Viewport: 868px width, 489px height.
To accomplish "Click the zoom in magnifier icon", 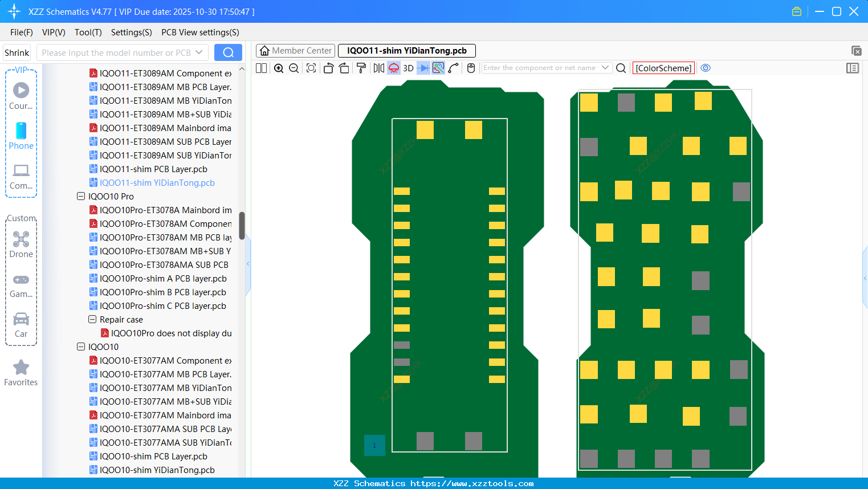I will (279, 68).
